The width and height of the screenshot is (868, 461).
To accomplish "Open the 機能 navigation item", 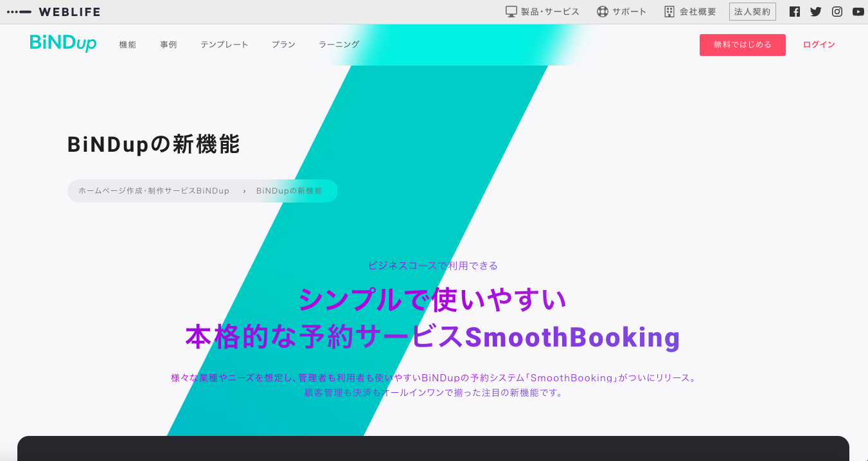I will (x=128, y=44).
